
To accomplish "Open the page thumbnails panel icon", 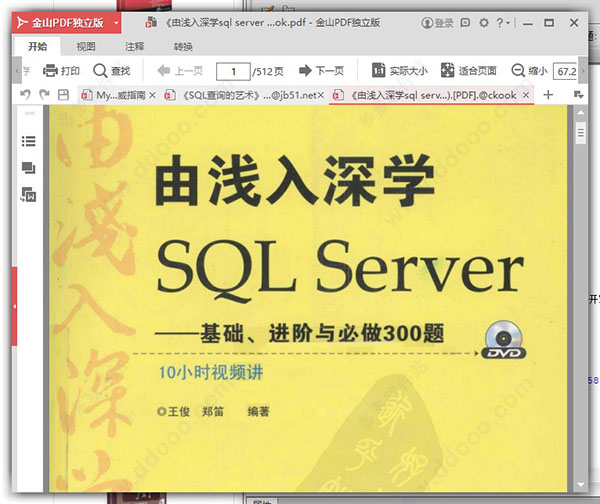I will tap(29, 168).
